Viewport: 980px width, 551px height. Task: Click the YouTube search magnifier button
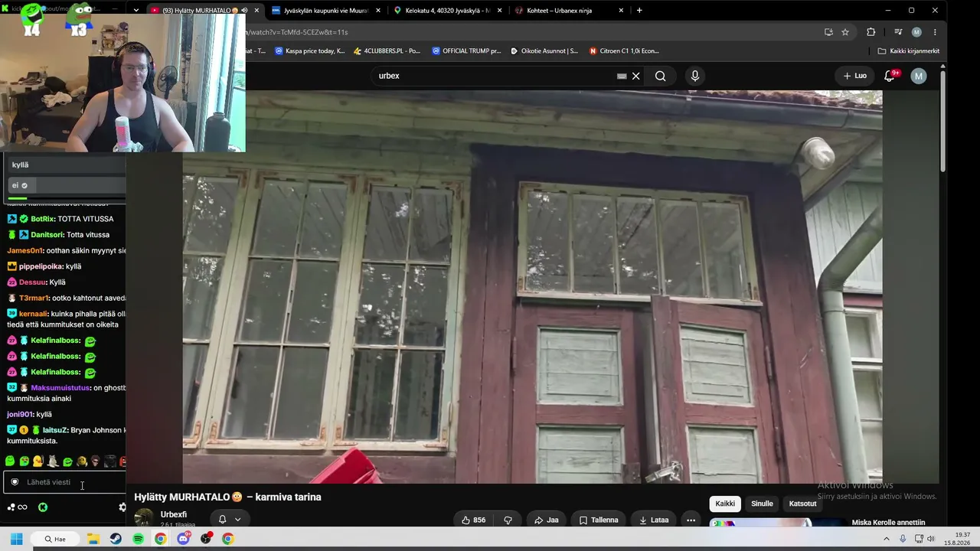click(x=660, y=76)
